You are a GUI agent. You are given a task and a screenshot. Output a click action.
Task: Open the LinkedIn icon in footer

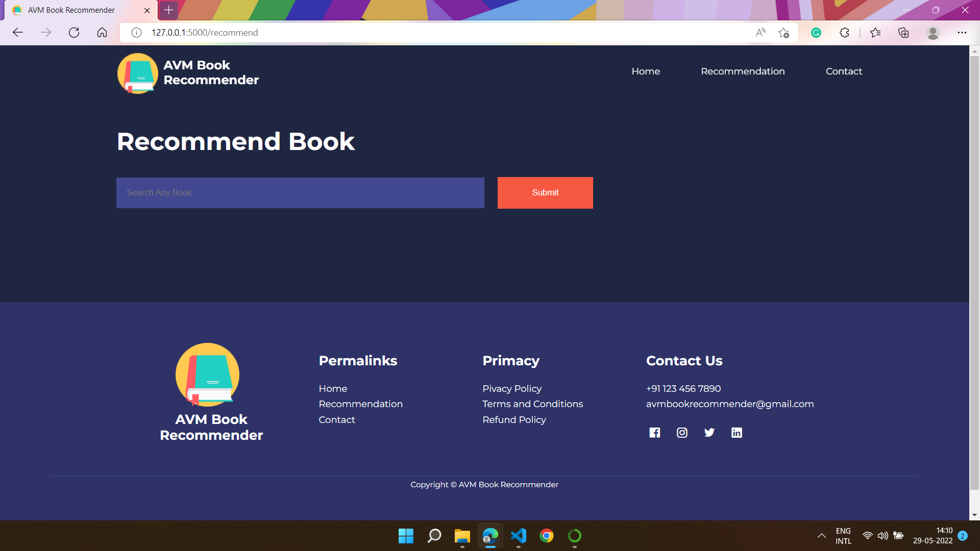(737, 433)
